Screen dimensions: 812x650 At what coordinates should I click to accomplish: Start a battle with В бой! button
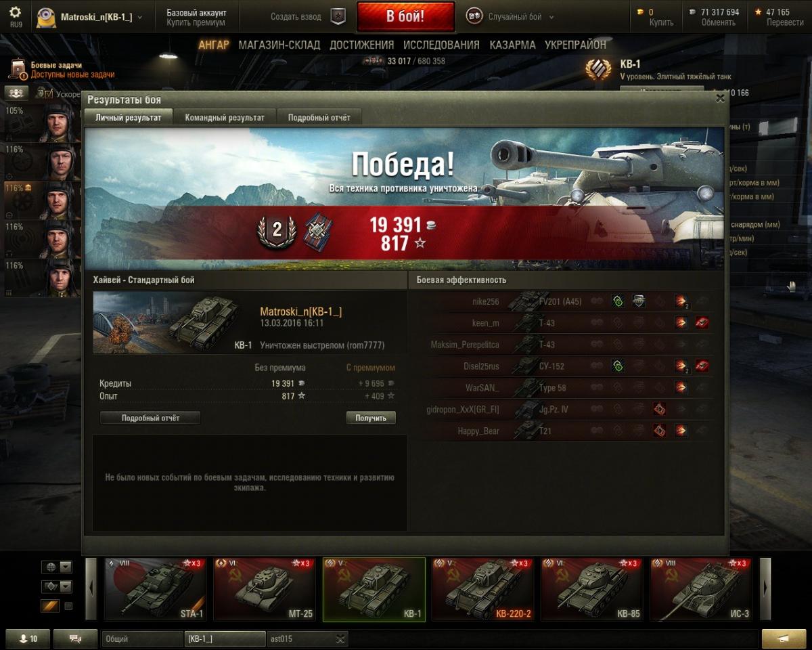[406, 16]
